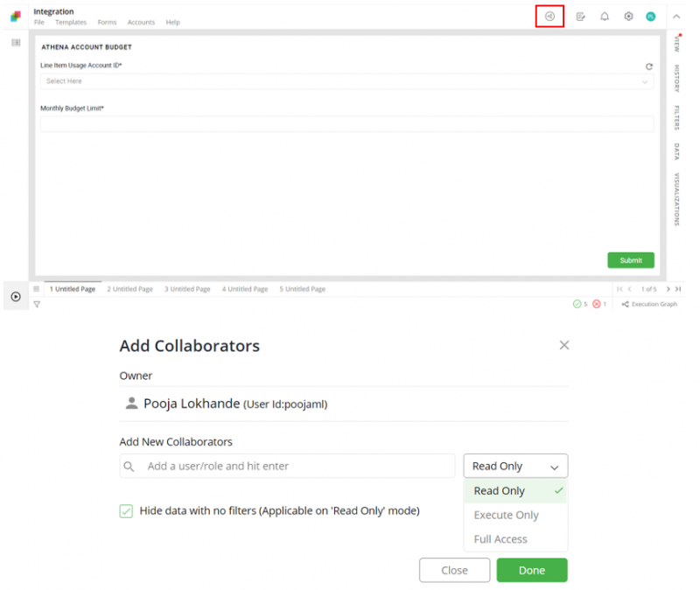The height and width of the screenshot is (590, 700).
Task: Click the green Done button
Action: (x=532, y=571)
